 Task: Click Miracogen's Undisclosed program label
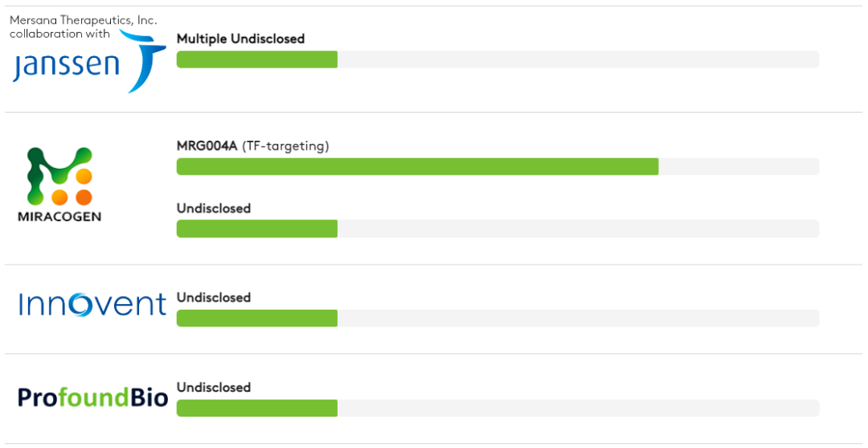coord(214,208)
